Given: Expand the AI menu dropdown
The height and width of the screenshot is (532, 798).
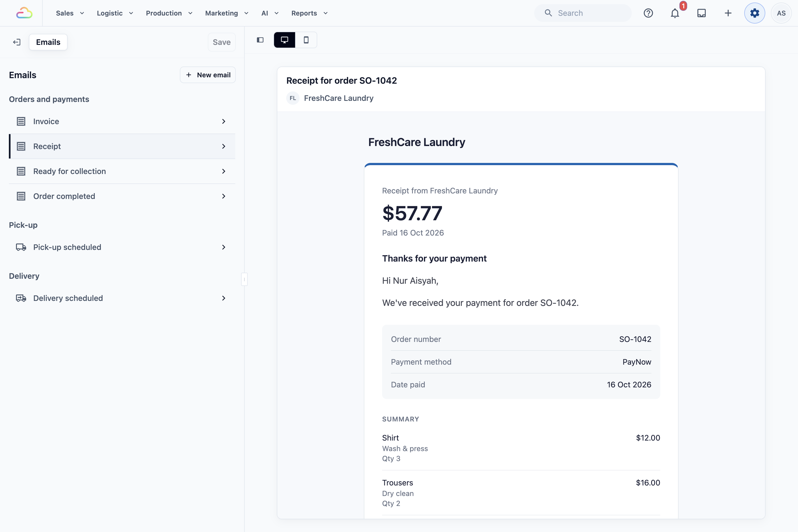Looking at the screenshot, I should click(x=270, y=13).
